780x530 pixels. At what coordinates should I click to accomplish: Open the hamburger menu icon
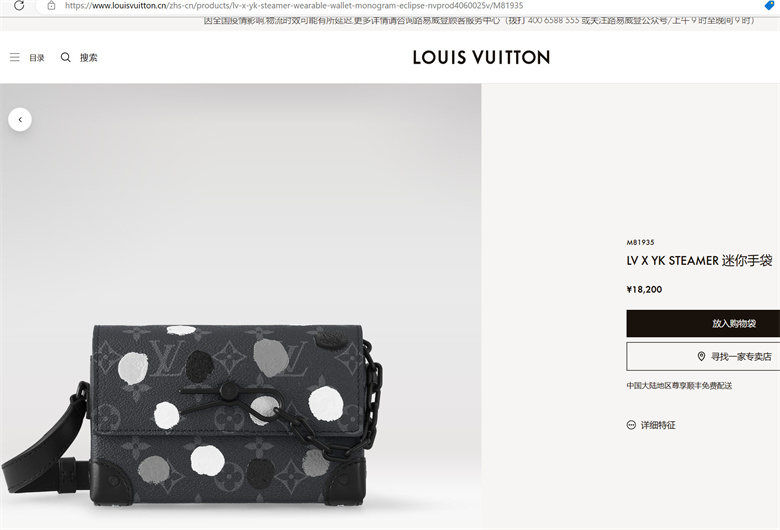pyautogui.click(x=15, y=57)
